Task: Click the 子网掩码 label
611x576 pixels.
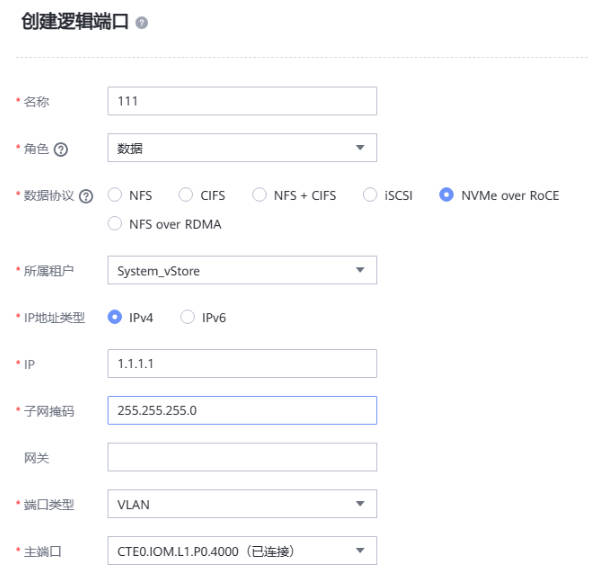Action: coord(49,411)
